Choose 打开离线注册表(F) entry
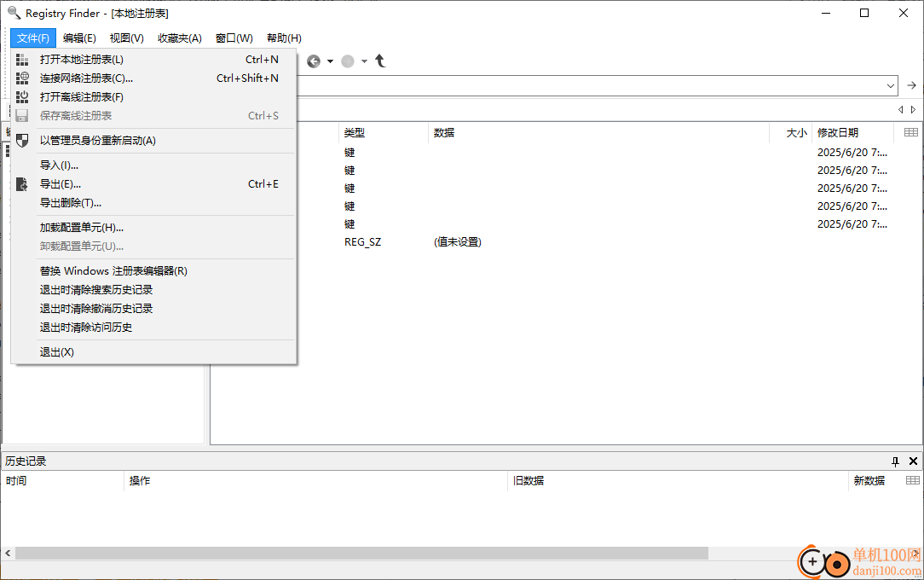The height and width of the screenshot is (580, 924). coord(153,97)
